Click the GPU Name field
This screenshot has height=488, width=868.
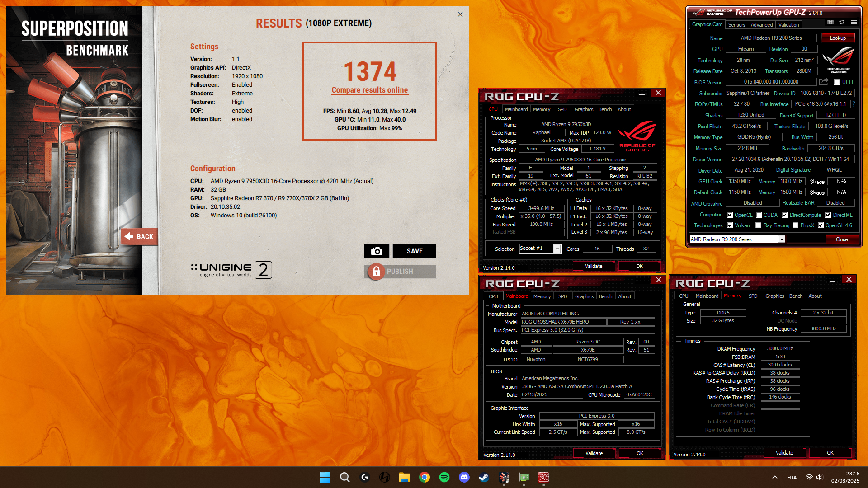coord(771,38)
